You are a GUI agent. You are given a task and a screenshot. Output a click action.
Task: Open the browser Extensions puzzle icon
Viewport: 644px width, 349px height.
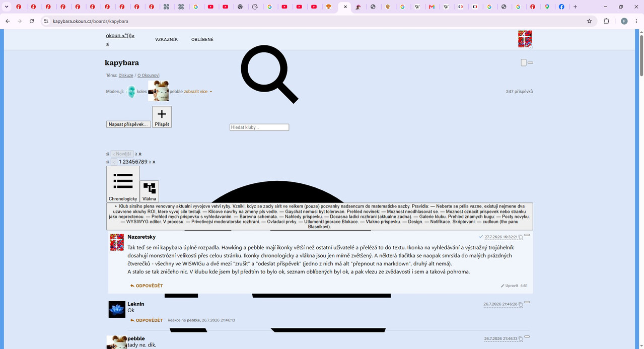click(606, 21)
